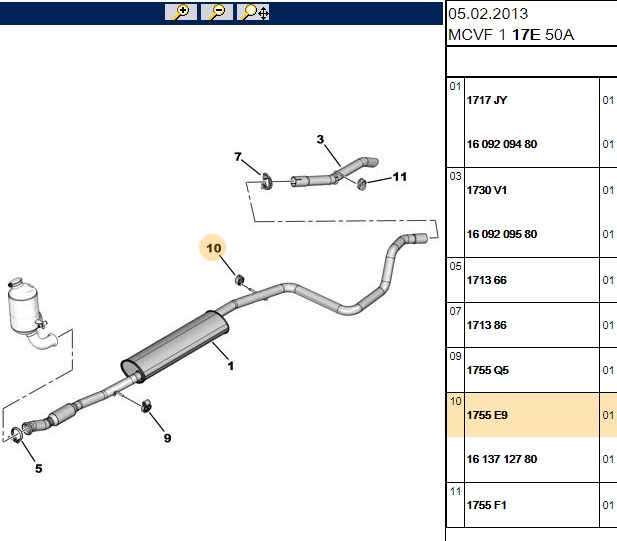Click the zoom in magnifier icon

pyautogui.click(x=181, y=12)
